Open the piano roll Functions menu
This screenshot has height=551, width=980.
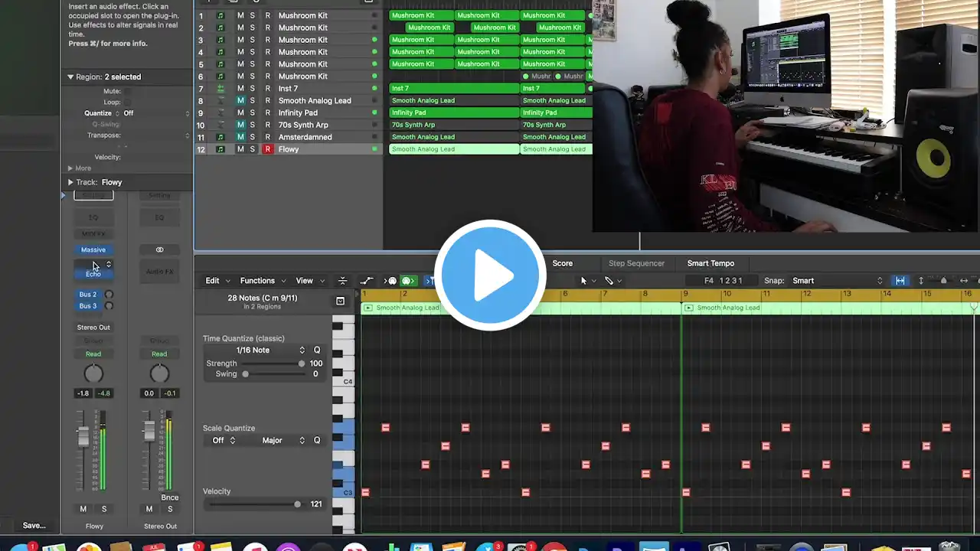pyautogui.click(x=263, y=281)
